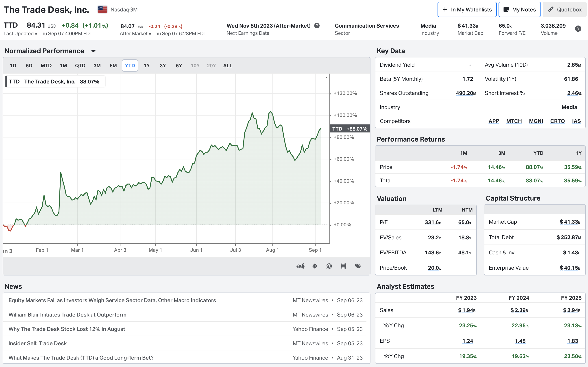The height and width of the screenshot is (367, 588).
Task: Click the FY 2025 EPS estimate 1.83
Action: pyautogui.click(x=573, y=341)
